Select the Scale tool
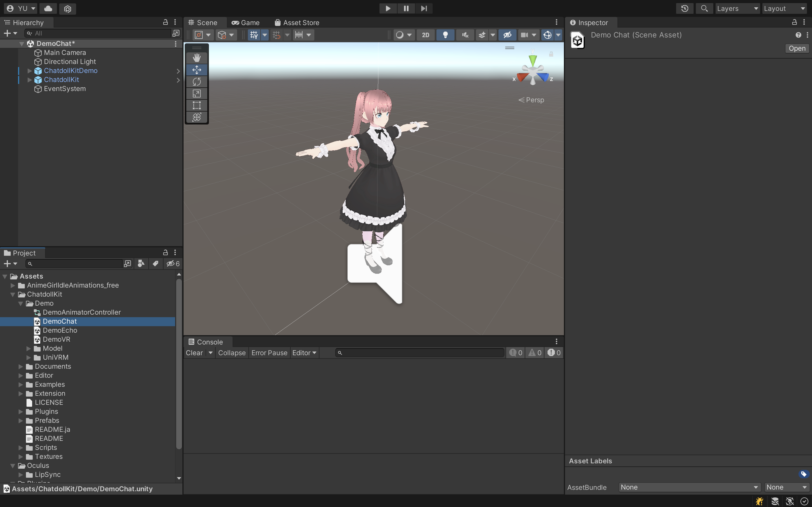This screenshot has width=812, height=507. (197, 94)
